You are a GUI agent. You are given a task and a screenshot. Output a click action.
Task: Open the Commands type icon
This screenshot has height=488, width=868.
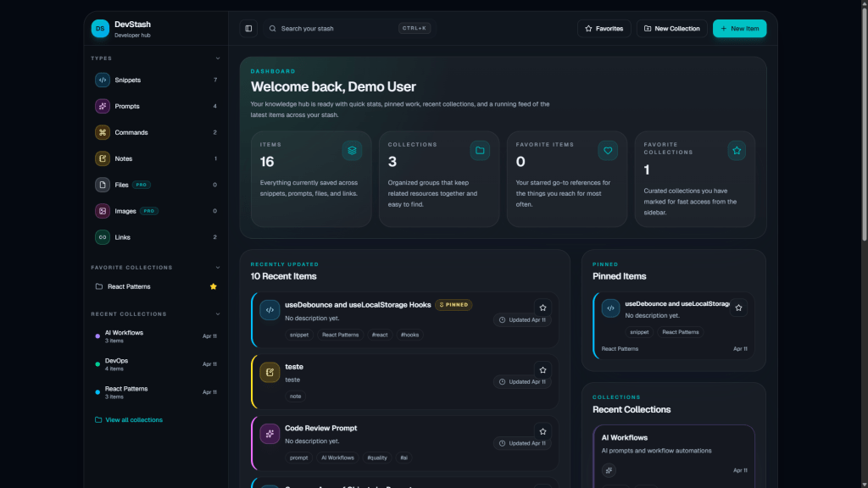tap(103, 133)
